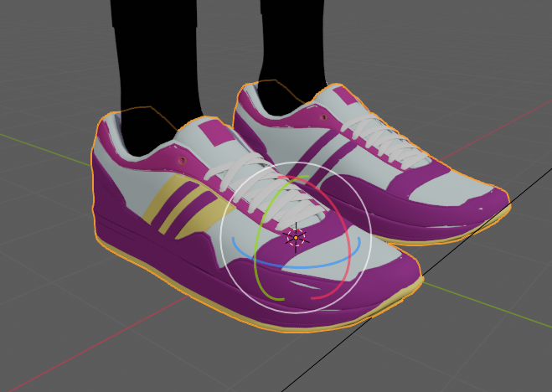Click the blue Z-axis rotation ring

click(x=296, y=266)
